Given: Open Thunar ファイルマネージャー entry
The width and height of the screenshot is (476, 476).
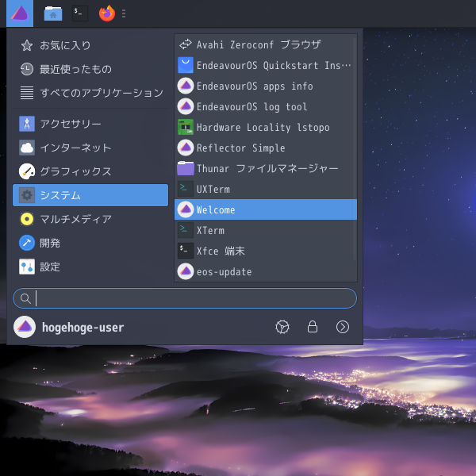Looking at the screenshot, I should point(264,168).
